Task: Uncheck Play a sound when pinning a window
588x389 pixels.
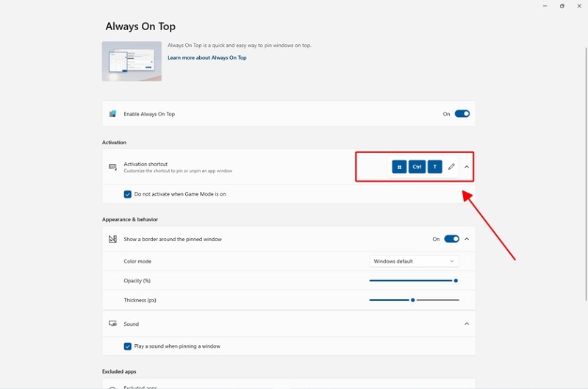Action: (x=128, y=346)
